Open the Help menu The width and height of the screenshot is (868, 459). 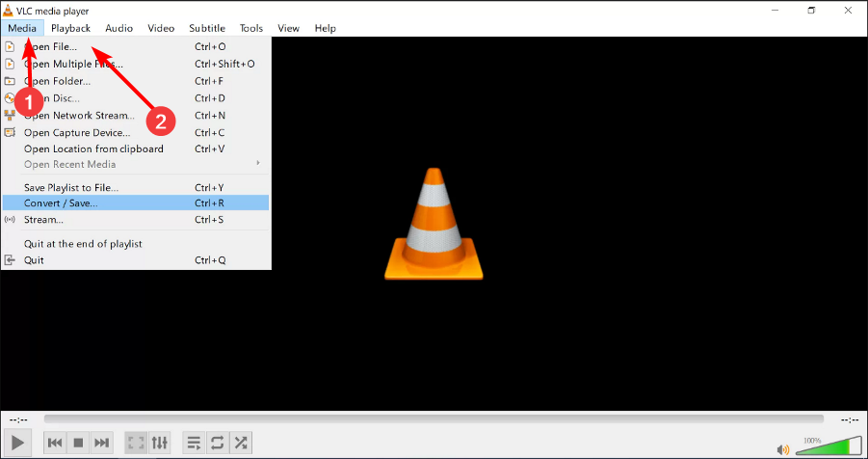pyautogui.click(x=325, y=28)
